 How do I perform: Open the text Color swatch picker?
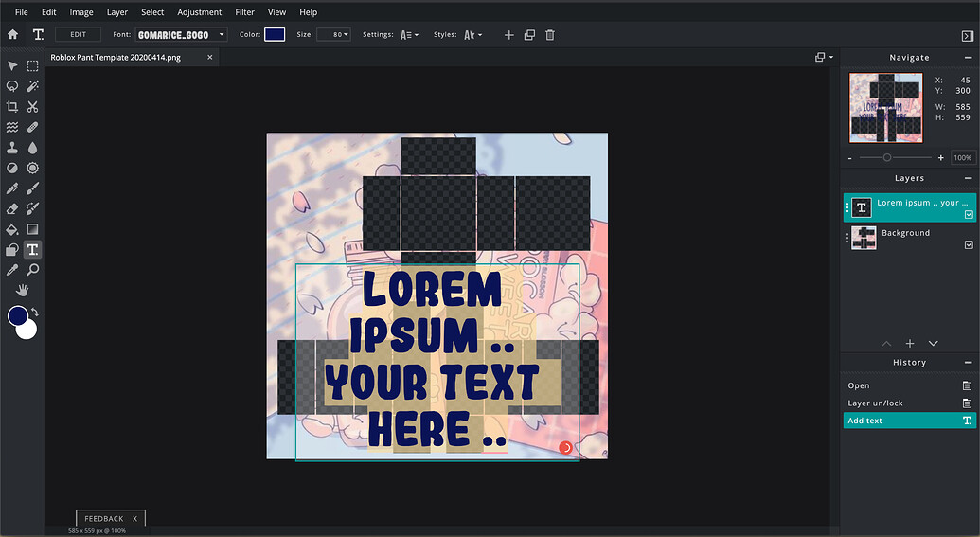coord(275,35)
